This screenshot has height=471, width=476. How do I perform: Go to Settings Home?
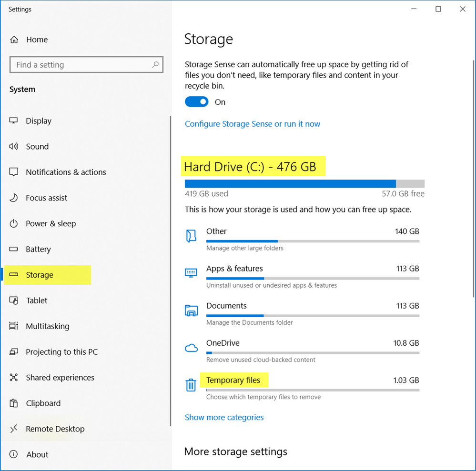click(37, 40)
